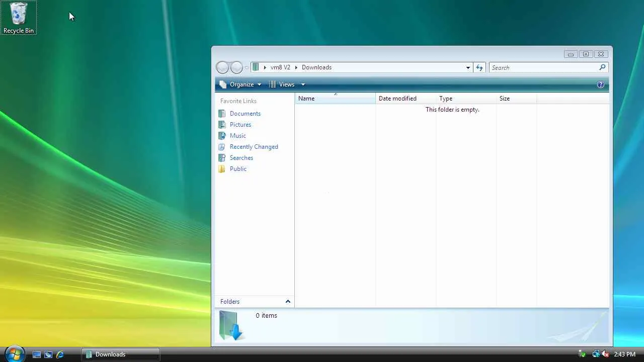Go to the Music favorite link
This screenshot has width=644, height=362.
pyautogui.click(x=237, y=136)
